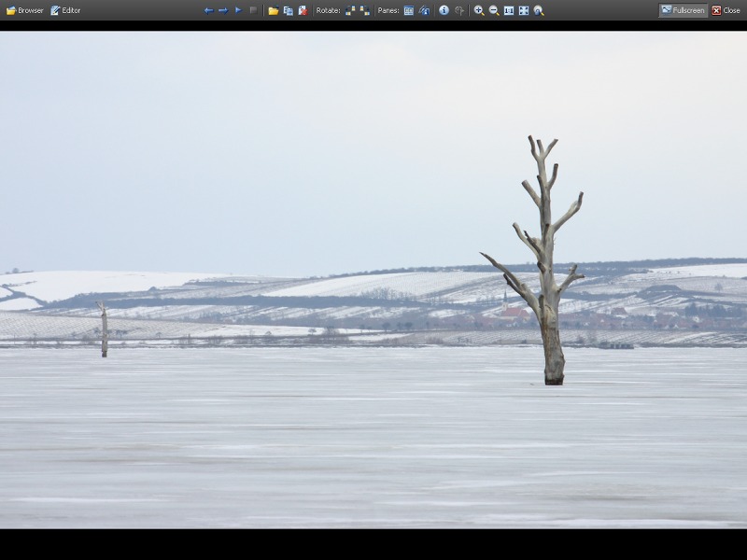This screenshot has height=560, width=747.
Task: Click the open folder icon
Action: tap(274, 10)
